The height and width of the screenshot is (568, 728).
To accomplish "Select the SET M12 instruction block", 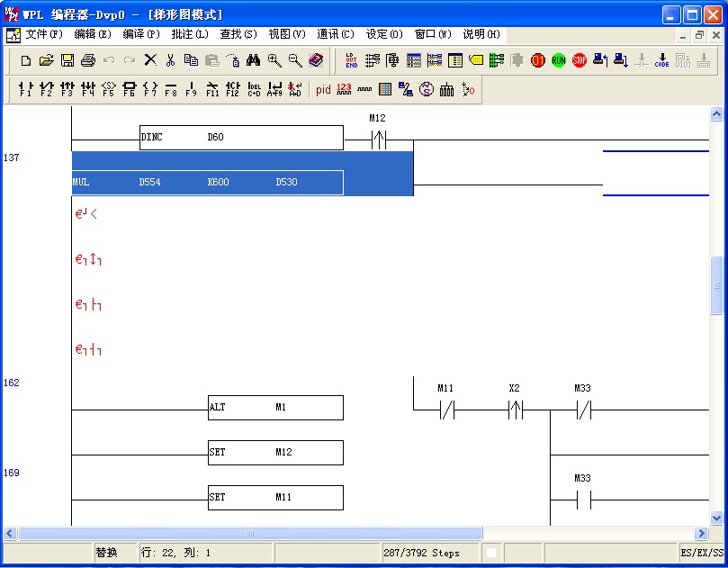I will tap(275, 453).
